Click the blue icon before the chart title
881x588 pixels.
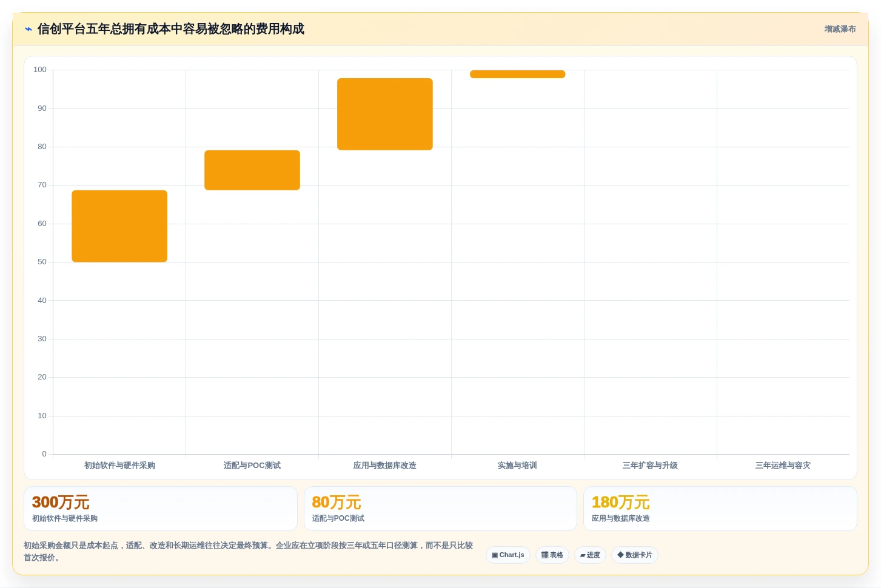(x=28, y=29)
